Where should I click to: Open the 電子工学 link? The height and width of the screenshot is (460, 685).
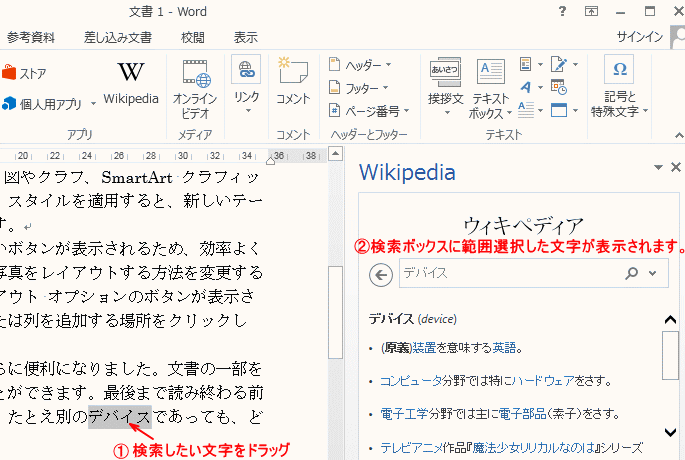tap(404, 413)
